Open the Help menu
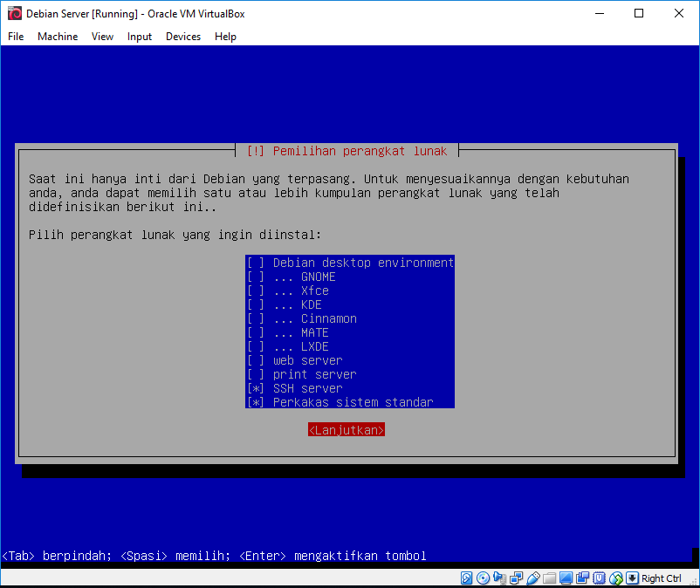Image resolution: width=700 pixels, height=588 pixels. point(225,37)
